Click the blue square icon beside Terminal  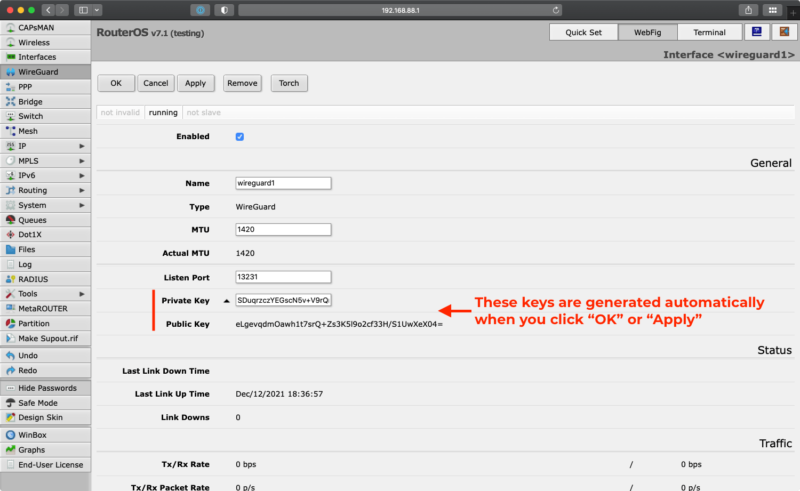coord(758,32)
